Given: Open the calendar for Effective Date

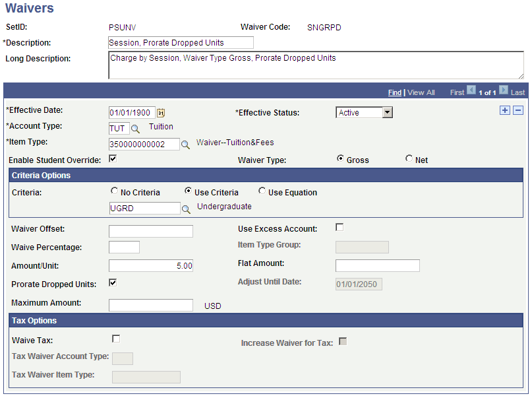Looking at the screenshot, I should [x=160, y=112].
